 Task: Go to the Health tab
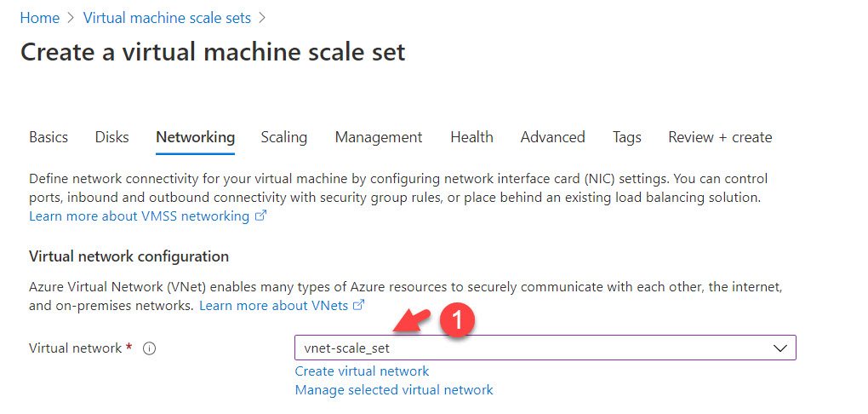[x=471, y=137]
